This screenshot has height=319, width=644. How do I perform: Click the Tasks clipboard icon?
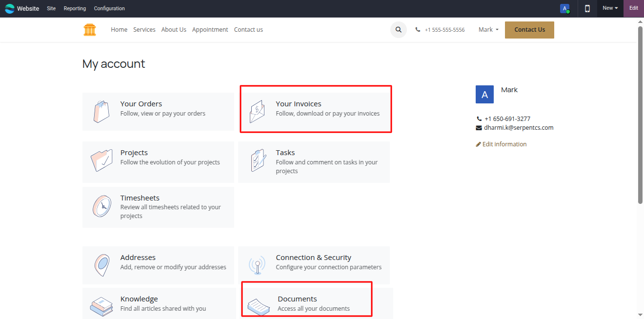click(x=258, y=160)
